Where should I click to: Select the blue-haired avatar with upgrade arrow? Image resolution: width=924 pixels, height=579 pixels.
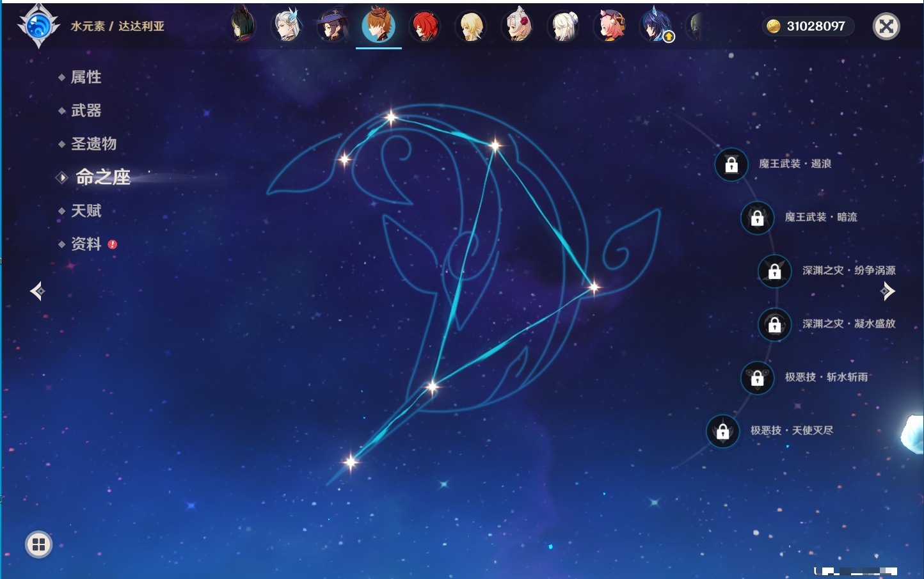[x=657, y=26]
